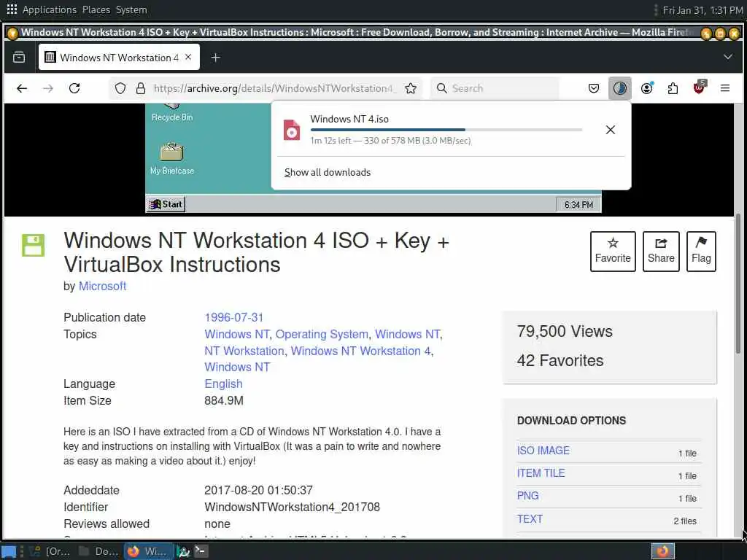Toggle the downloads panel toolbar button
This screenshot has width=747, height=560.
tap(620, 88)
